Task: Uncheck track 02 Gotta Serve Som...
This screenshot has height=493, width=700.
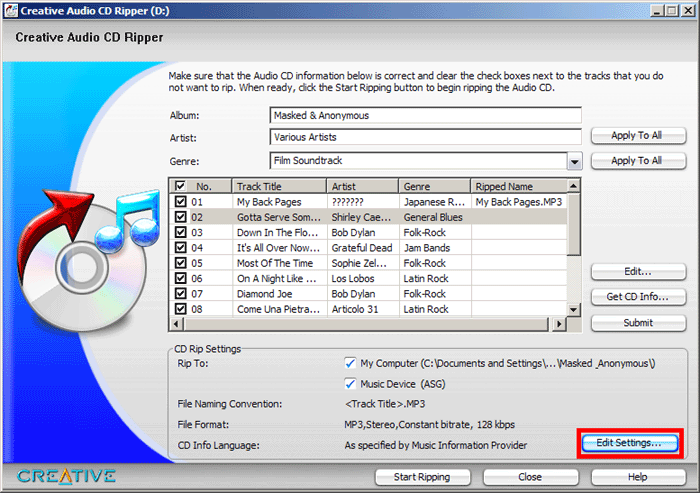Action: click(x=180, y=217)
